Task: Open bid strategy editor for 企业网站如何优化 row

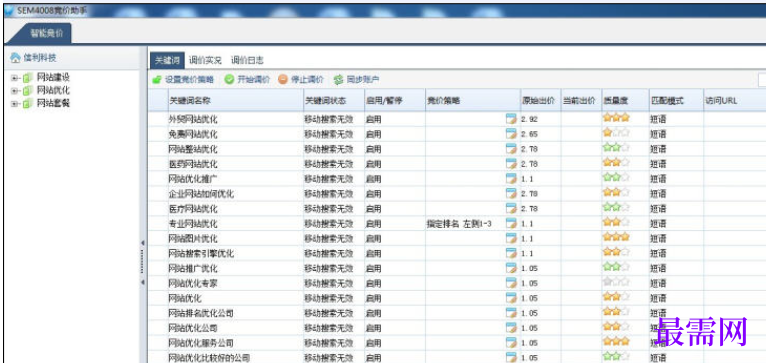Action: (x=511, y=193)
